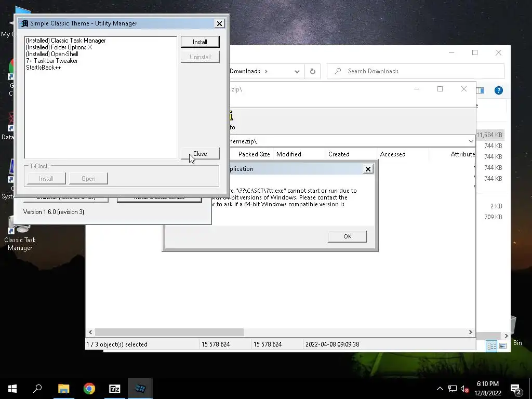Open File Explorer from taskbar
This screenshot has height=399, width=532.
pos(63,389)
